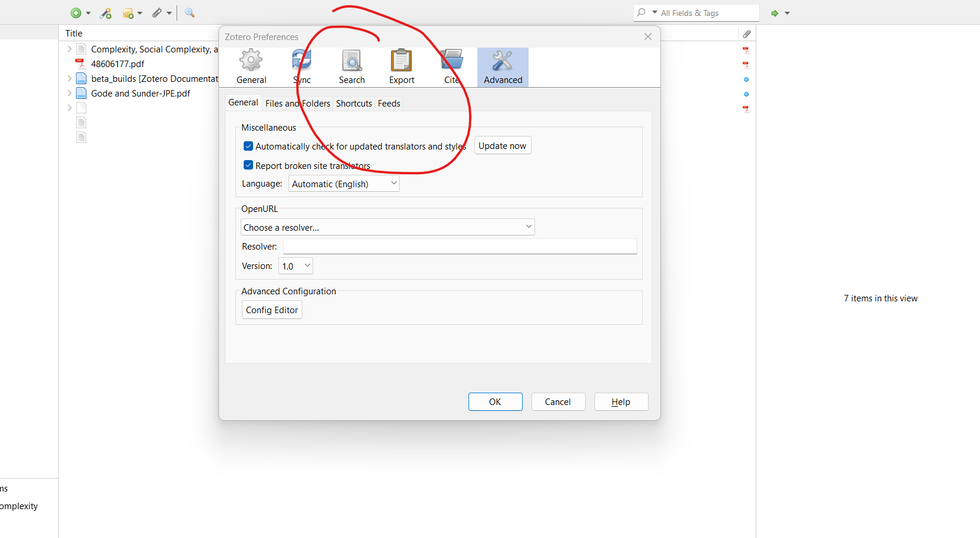Click the Add Attachment paperclip icon
Screen dimensions: 980x538
[x=157, y=13]
